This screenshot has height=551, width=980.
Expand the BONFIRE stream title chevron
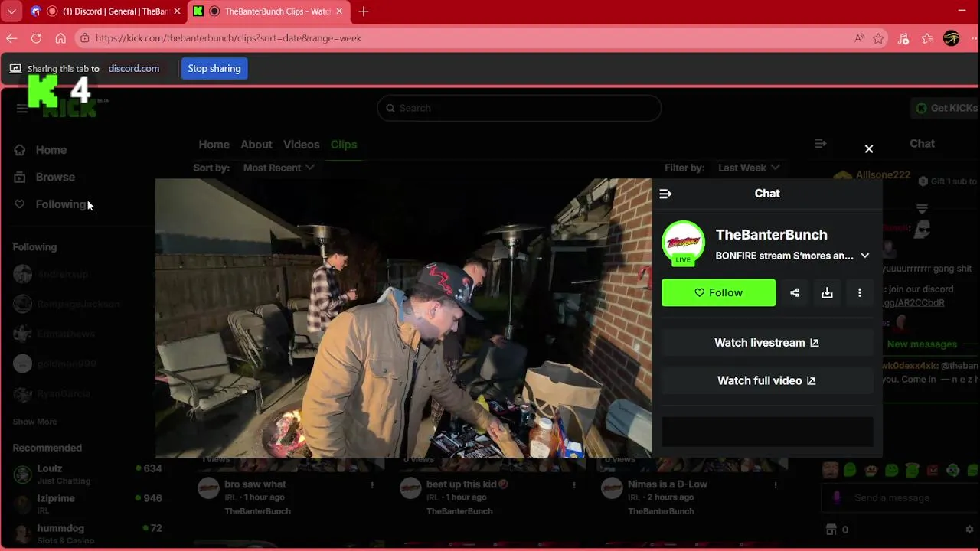click(865, 256)
